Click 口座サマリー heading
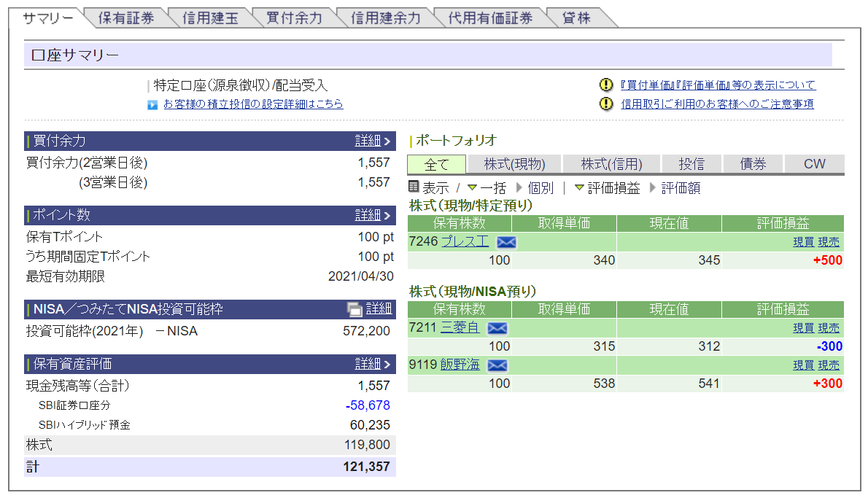 74,55
